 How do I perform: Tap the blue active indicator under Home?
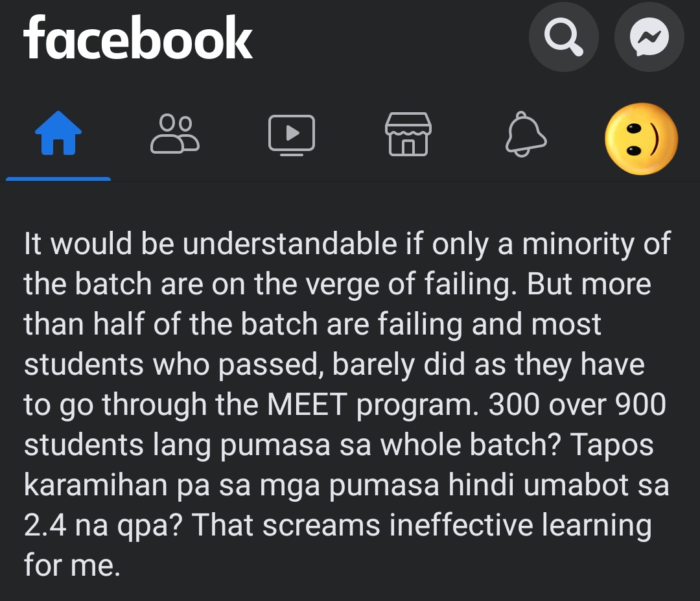point(58,179)
